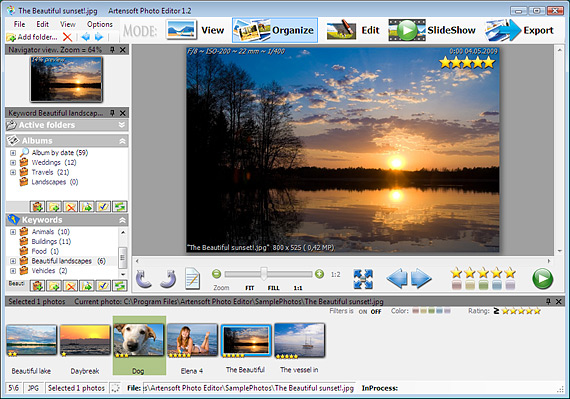The width and height of the screenshot is (570, 399).
Task: Open the Edit menu in the menu bar
Action: click(x=43, y=24)
